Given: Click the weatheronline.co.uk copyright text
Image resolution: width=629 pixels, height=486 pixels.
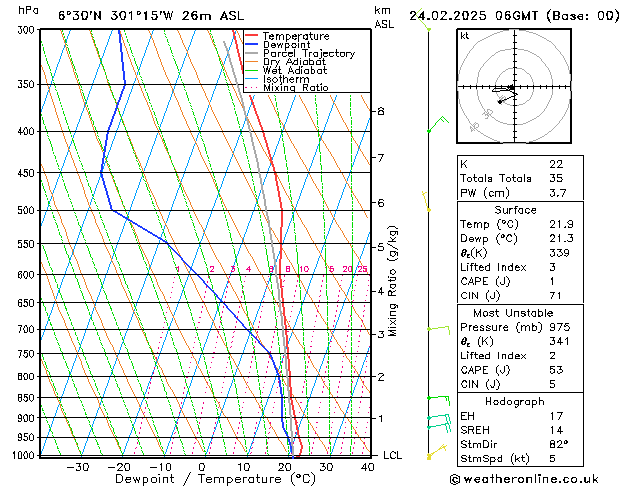Looking at the screenshot, I should pyautogui.click(x=524, y=479).
